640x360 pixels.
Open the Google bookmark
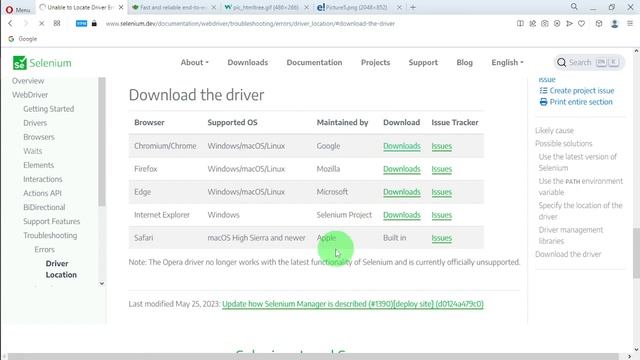point(23,39)
